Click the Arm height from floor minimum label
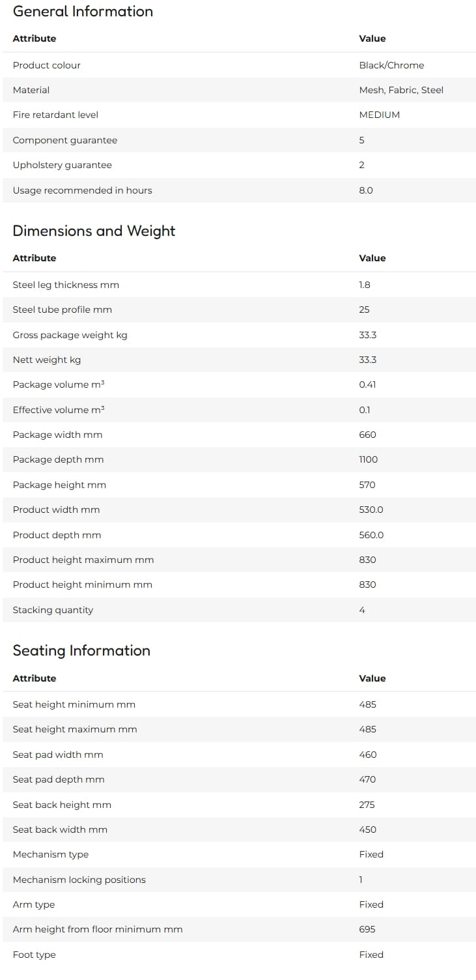This screenshot has height=980, width=476. (98, 929)
